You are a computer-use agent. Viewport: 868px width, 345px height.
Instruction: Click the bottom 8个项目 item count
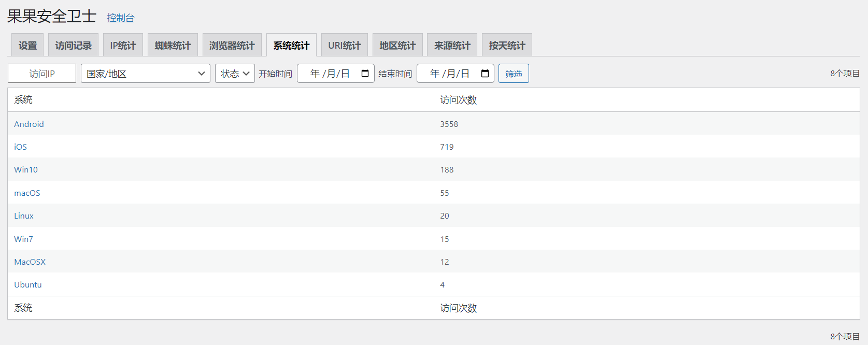(x=845, y=336)
